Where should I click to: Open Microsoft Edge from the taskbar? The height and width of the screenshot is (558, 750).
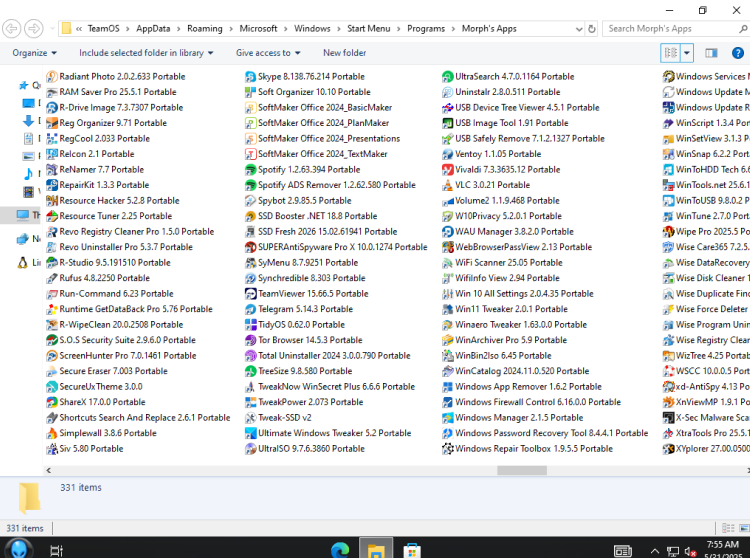coord(340,549)
